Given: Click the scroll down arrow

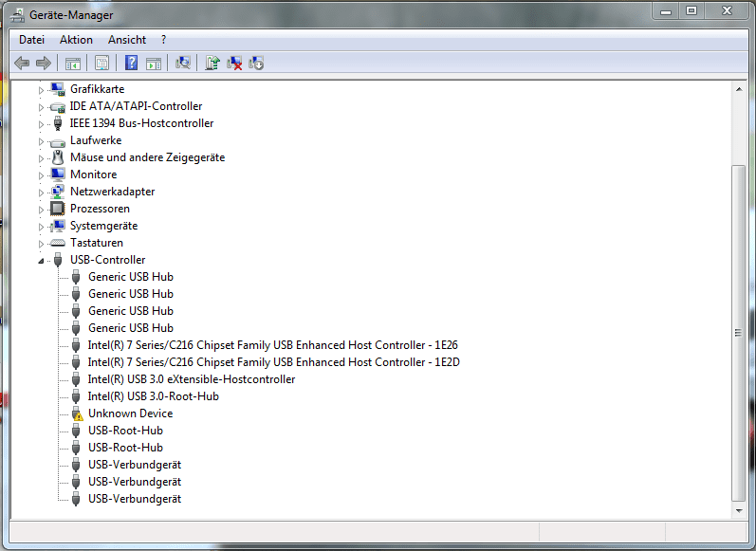Looking at the screenshot, I should pyautogui.click(x=739, y=511).
